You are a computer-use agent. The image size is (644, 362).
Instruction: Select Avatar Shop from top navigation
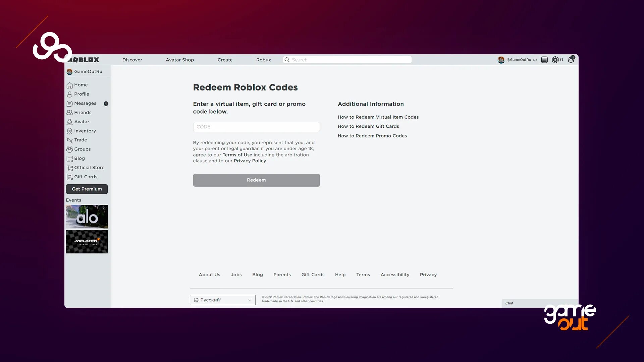(x=179, y=60)
